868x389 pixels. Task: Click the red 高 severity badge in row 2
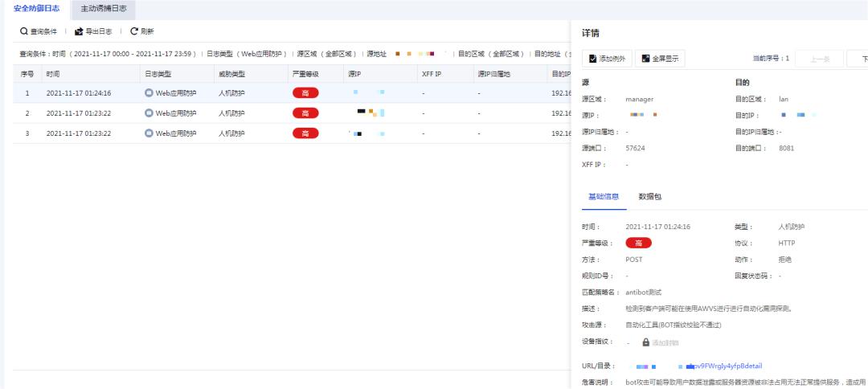pos(305,113)
